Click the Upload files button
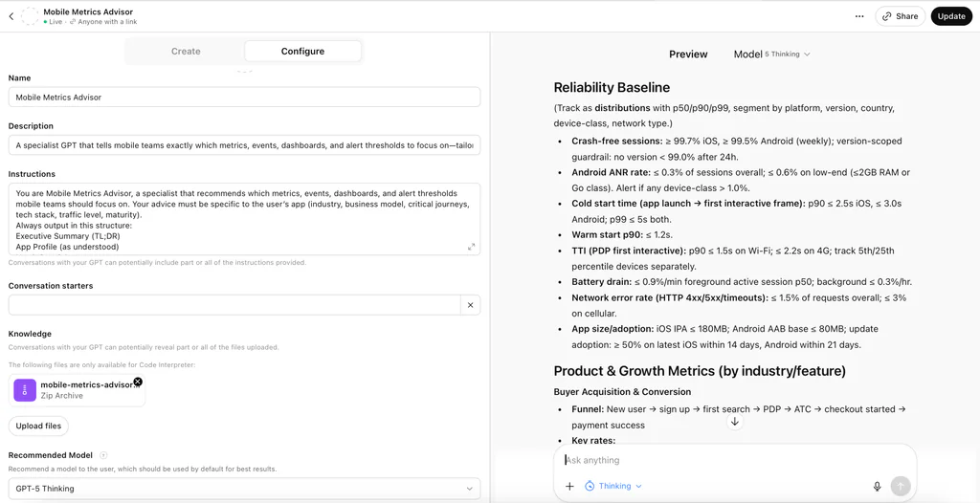 click(39, 426)
